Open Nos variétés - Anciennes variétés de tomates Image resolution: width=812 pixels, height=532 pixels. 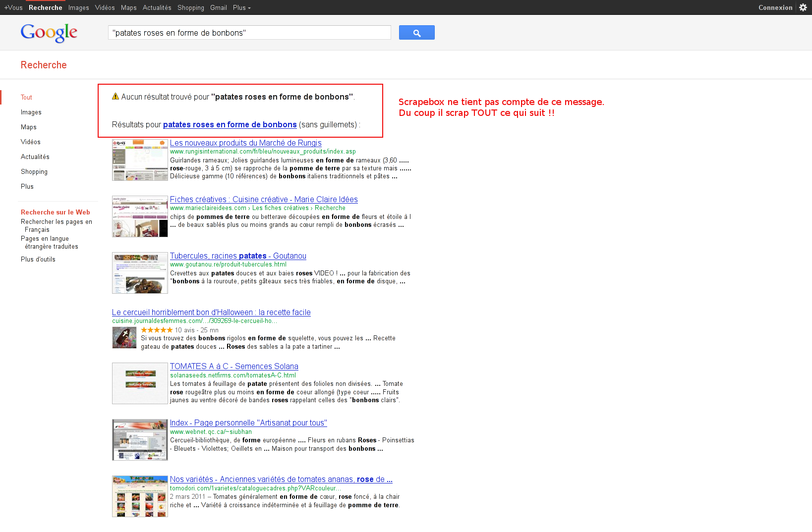click(x=281, y=479)
